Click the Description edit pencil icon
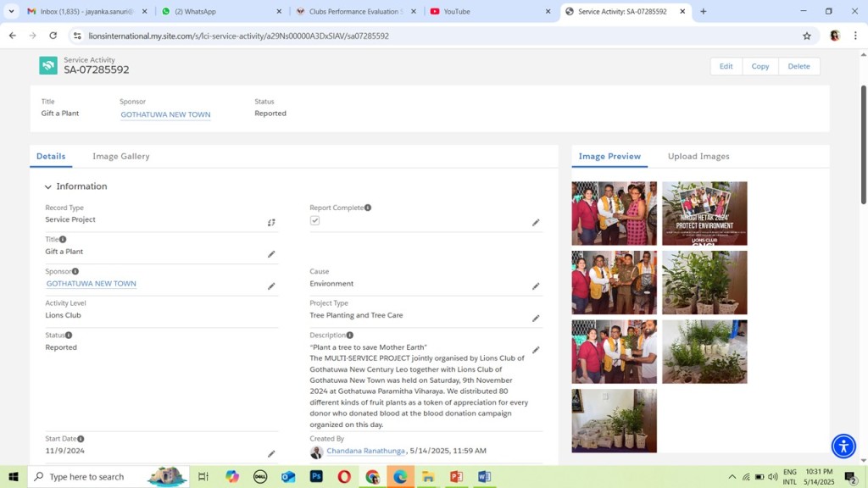 536,350
